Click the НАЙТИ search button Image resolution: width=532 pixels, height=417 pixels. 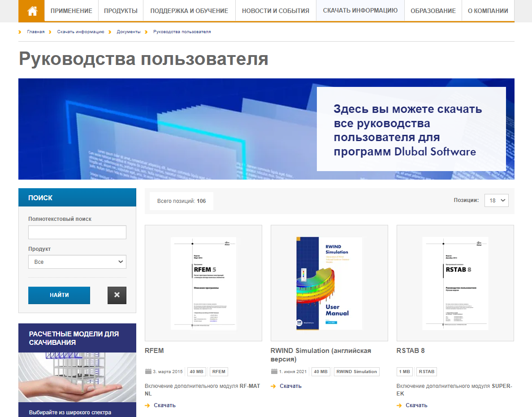click(59, 295)
